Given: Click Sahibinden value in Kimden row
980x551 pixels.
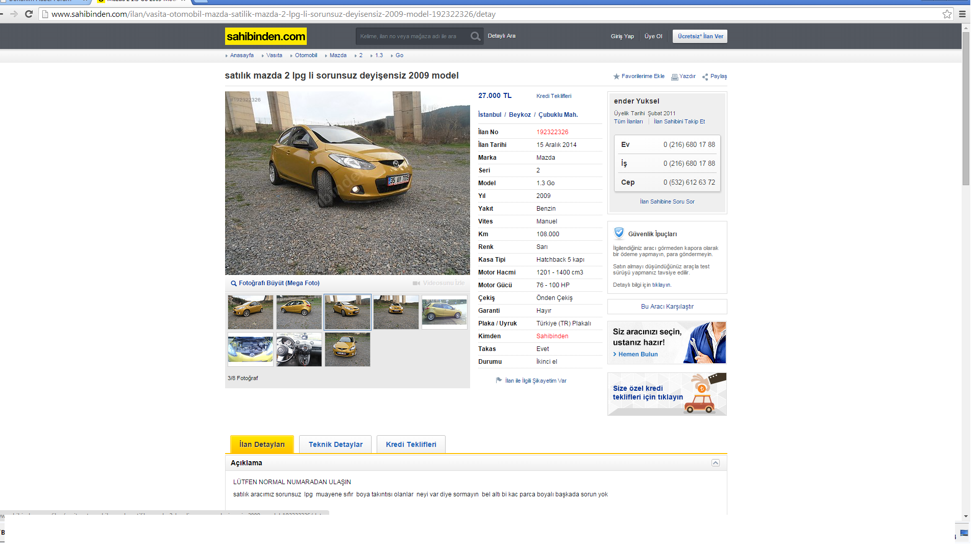Looking at the screenshot, I should [552, 336].
